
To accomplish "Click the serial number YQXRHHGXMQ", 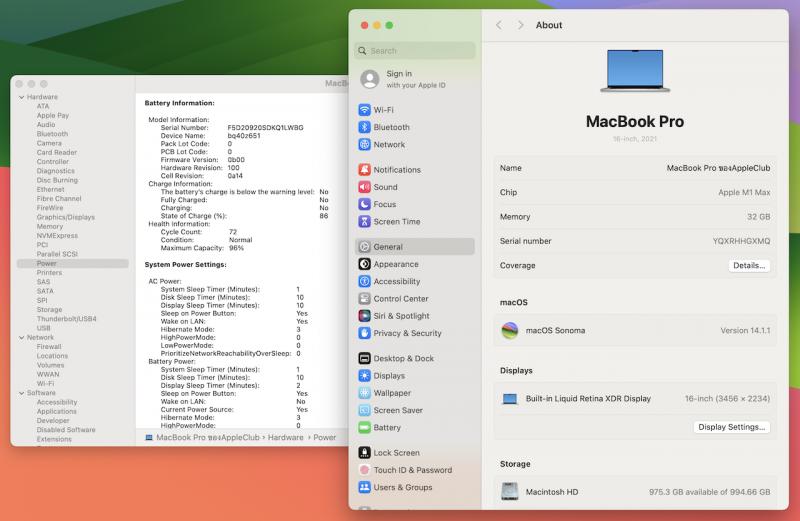I will click(741, 241).
